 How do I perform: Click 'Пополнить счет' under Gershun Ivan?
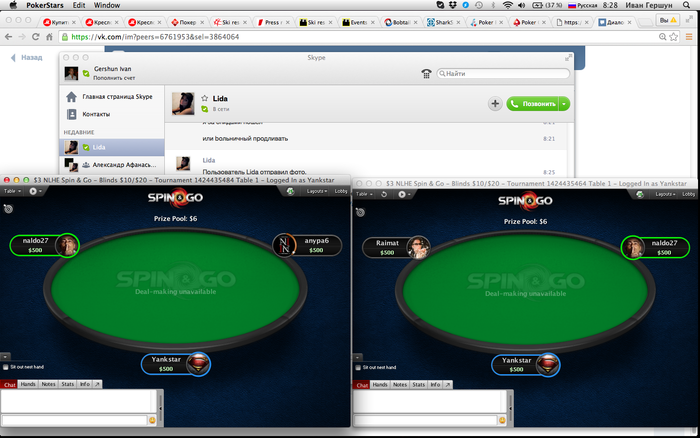click(x=114, y=78)
